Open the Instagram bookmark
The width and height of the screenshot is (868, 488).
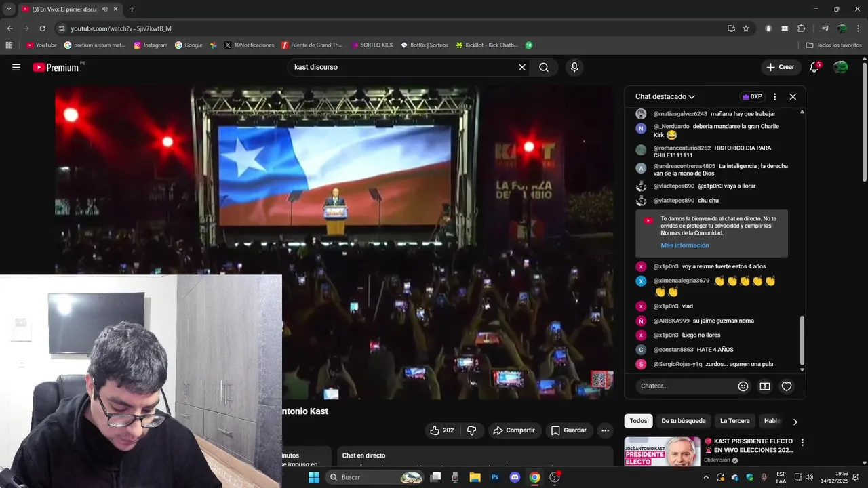pyautogui.click(x=151, y=45)
